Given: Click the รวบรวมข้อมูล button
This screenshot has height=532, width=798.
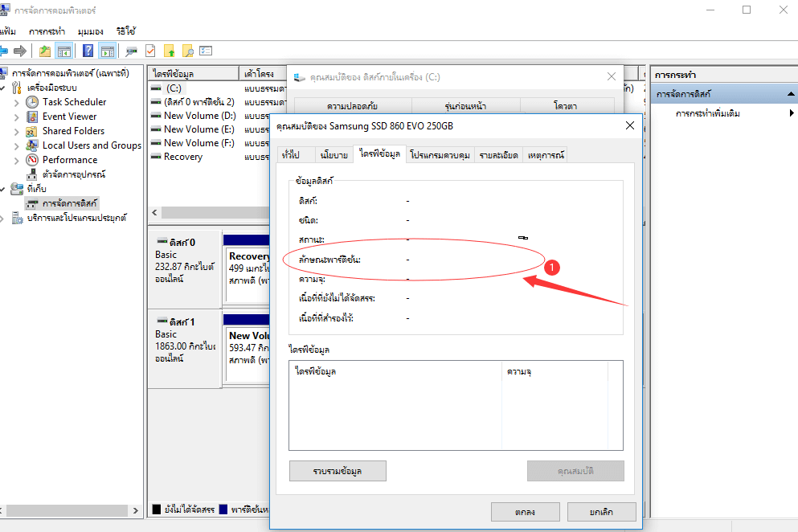Looking at the screenshot, I should 338,471.
